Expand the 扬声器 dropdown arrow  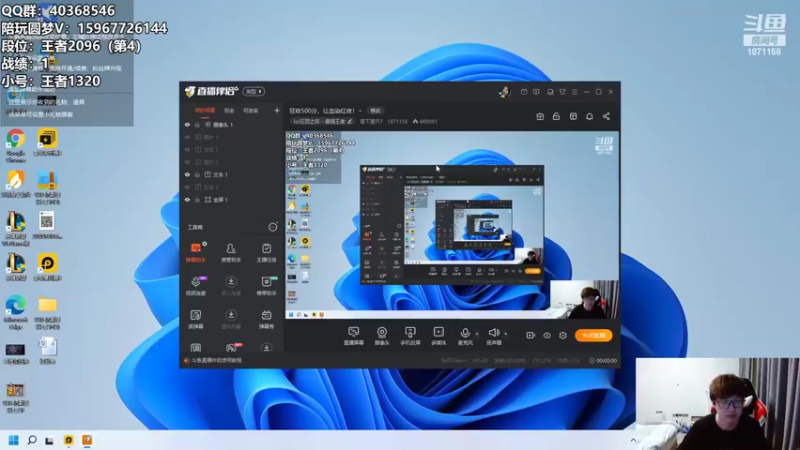pyautogui.click(x=506, y=334)
